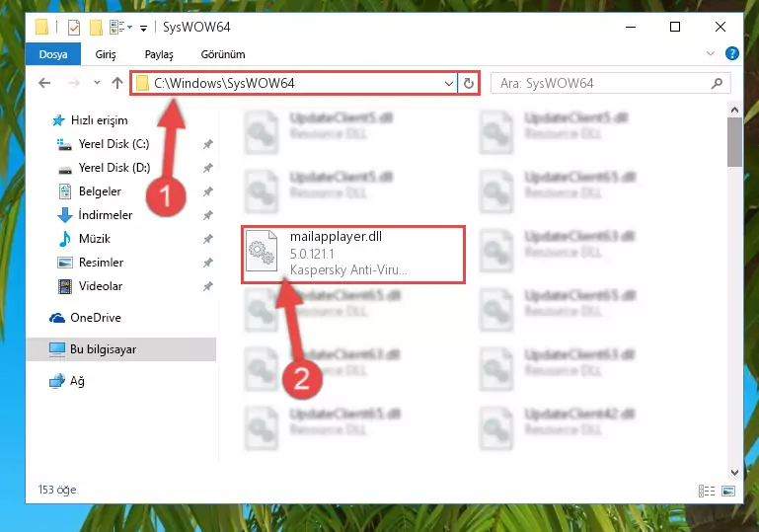Click the İndirmeler download arrow icon
Viewport: 759px width, 532px height.
[65, 215]
